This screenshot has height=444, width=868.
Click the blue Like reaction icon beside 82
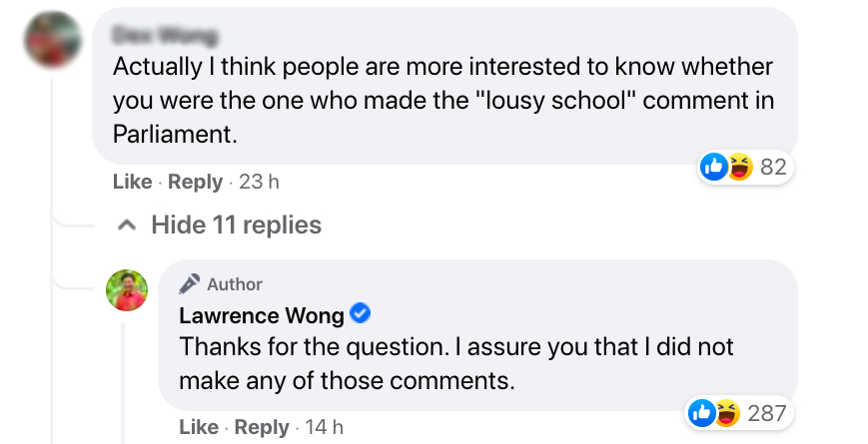[714, 168]
